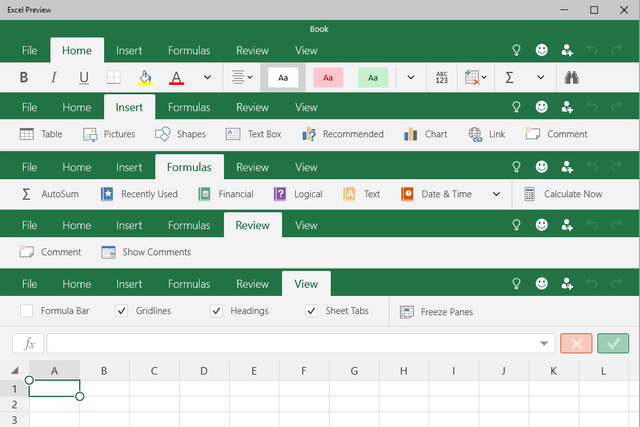
Task: Expand the formula bar with its down arrow
Action: pyautogui.click(x=544, y=343)
